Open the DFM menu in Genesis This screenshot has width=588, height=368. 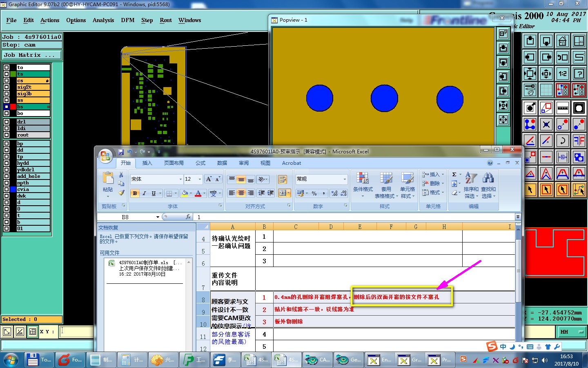tap(128, 20)
